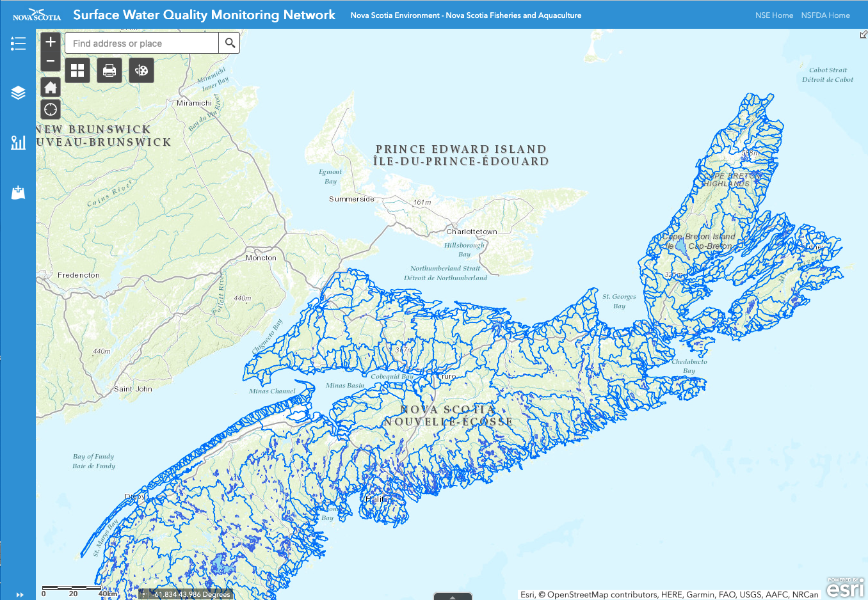Open the Legend panel in sidebar
The width and height of the screenshot is (868, 600).
[x=18, y=43]
